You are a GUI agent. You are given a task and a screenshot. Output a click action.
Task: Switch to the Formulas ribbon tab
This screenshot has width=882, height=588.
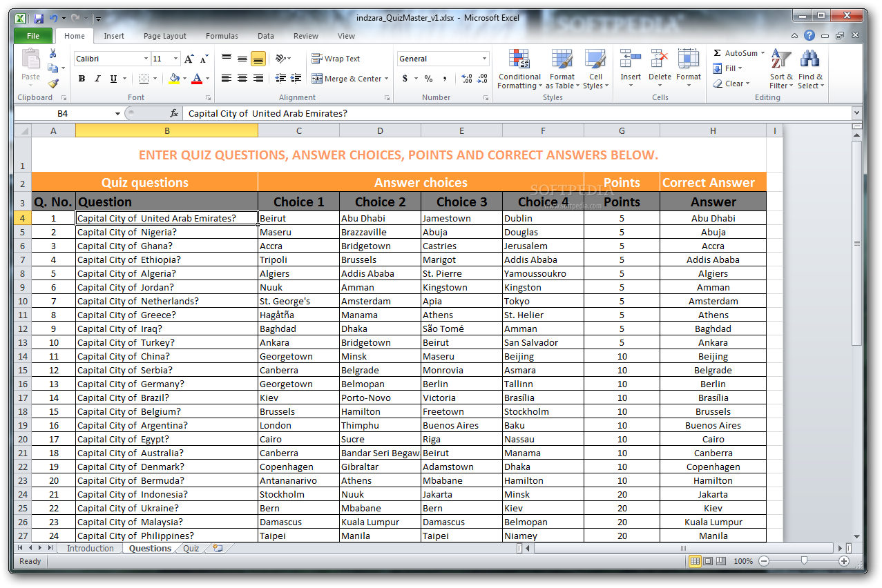coord(222,36)
